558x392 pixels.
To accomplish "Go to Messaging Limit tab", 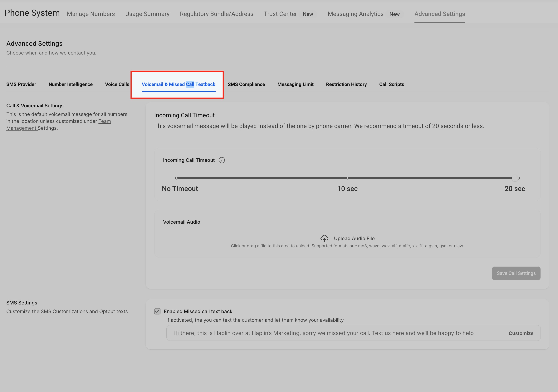I will tap(295, 84).
